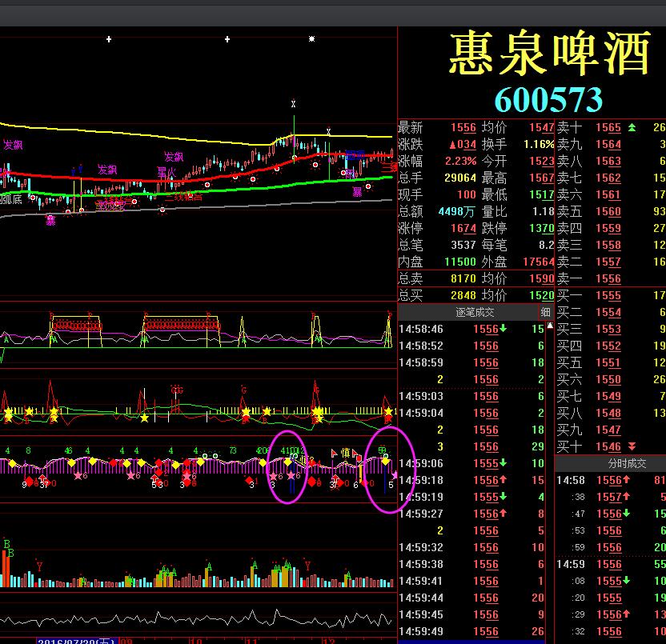Click the red down arrow beside 买十
The image size is (666, 644).
632,446
